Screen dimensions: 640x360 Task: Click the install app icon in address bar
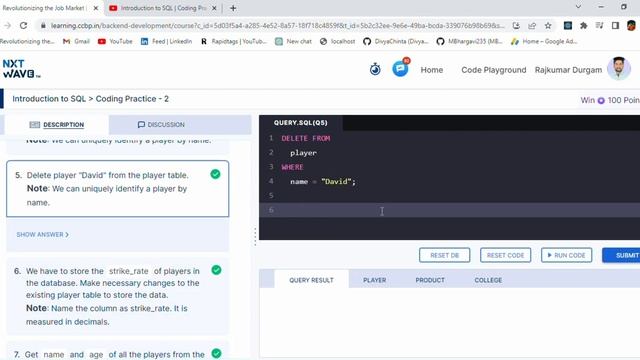(516, 26)
